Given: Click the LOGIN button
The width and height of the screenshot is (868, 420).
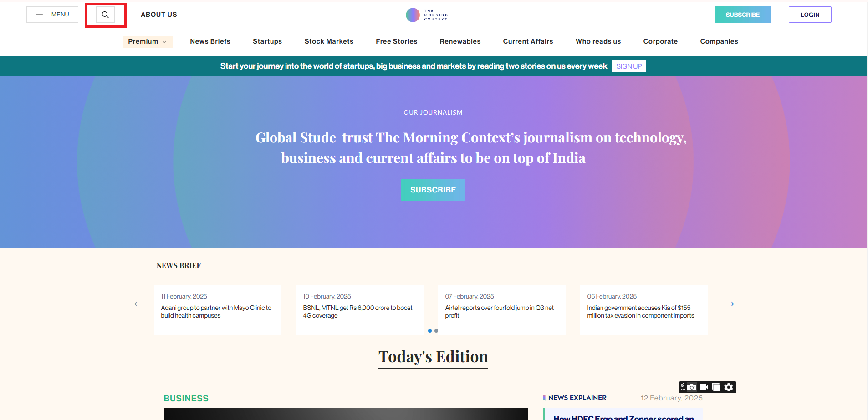Looking at the screenshot, I should [x=810, y=15].
